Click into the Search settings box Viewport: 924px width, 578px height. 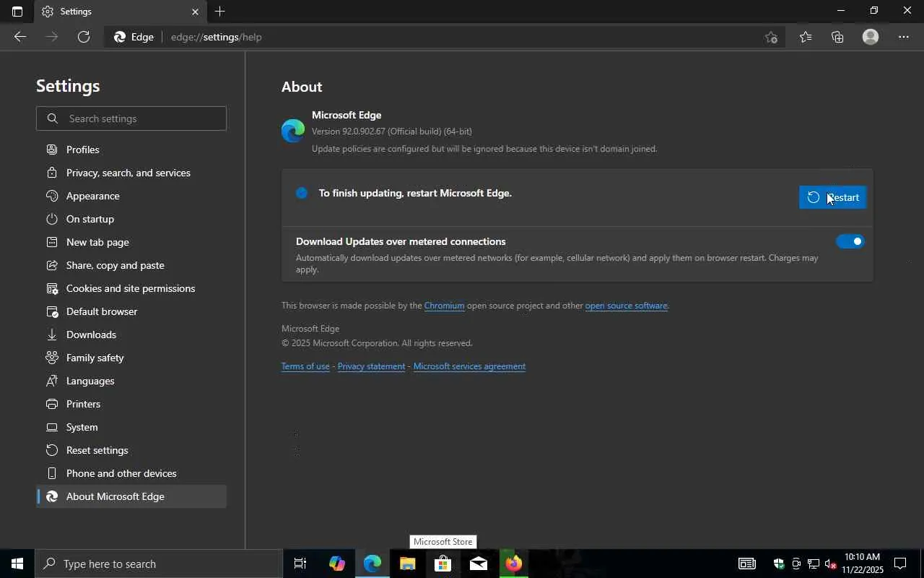[131, 118]
